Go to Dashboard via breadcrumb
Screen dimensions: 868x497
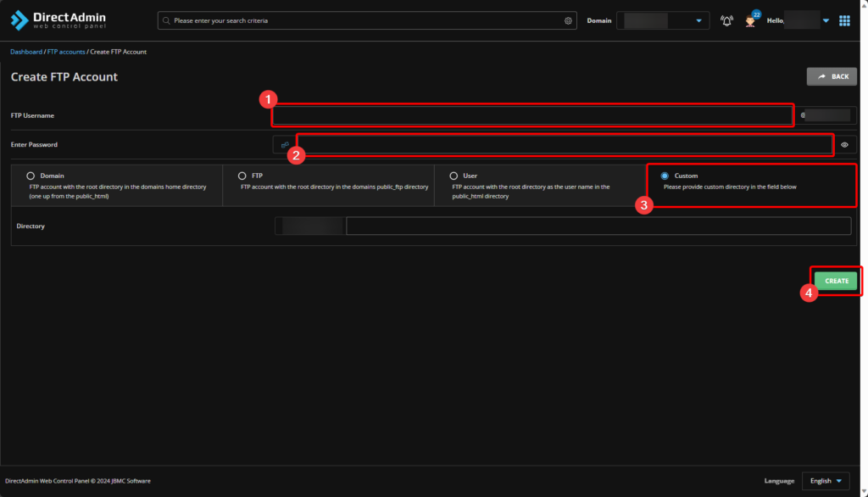[25, 52]
